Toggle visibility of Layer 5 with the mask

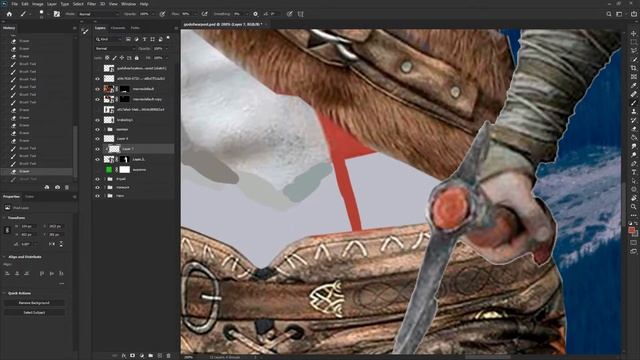(98, 159)
